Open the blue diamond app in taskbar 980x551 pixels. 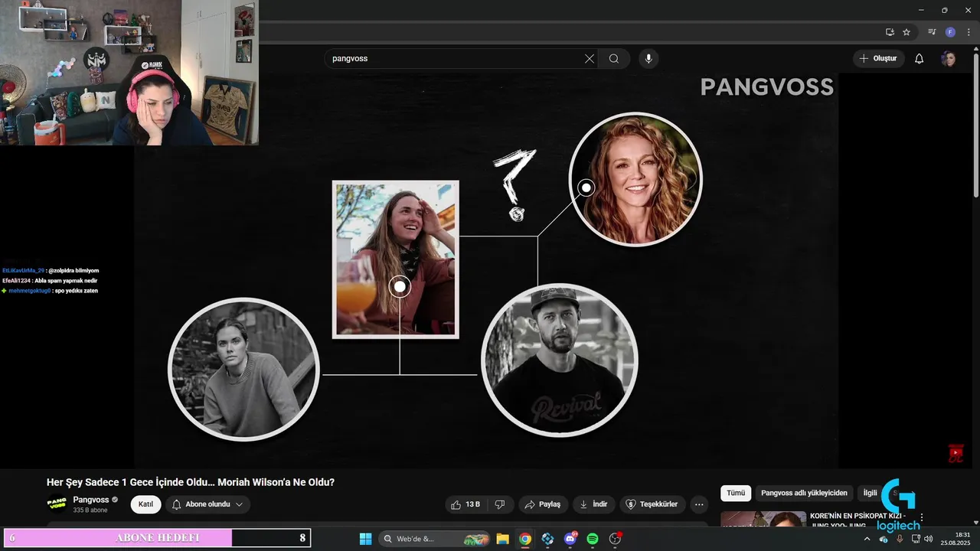point(547,539)
